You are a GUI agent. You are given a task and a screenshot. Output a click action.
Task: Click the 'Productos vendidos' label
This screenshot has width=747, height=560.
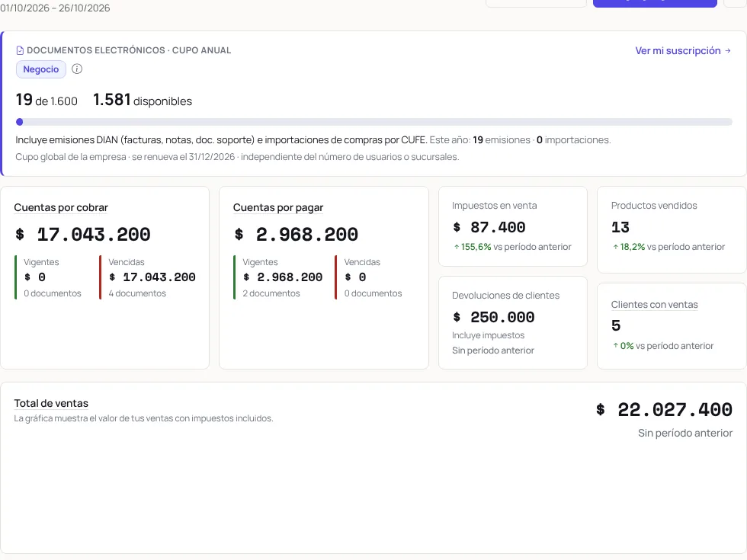654,206
